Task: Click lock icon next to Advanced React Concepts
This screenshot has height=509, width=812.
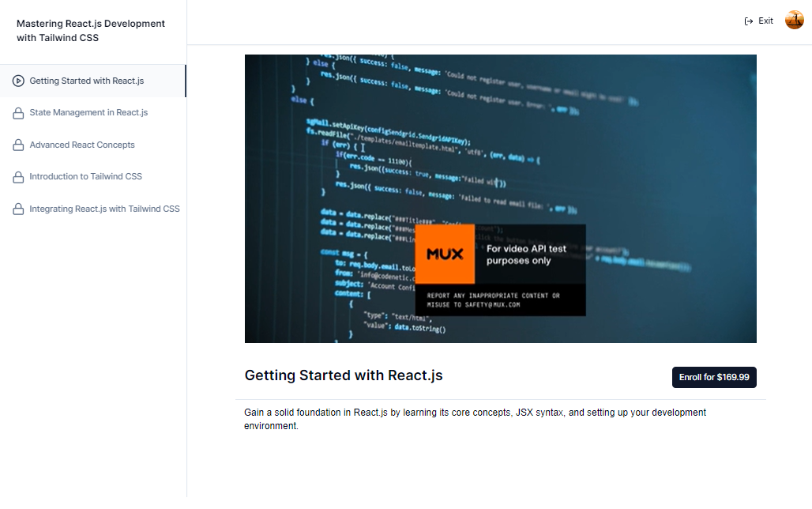Action: (x=18, y=145)
